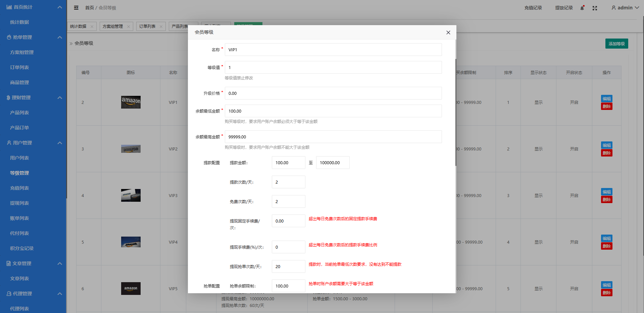The width and height of the screenshot is (644, 313).
Task: Click the 升级价格 input field
Action: point(333,93)
